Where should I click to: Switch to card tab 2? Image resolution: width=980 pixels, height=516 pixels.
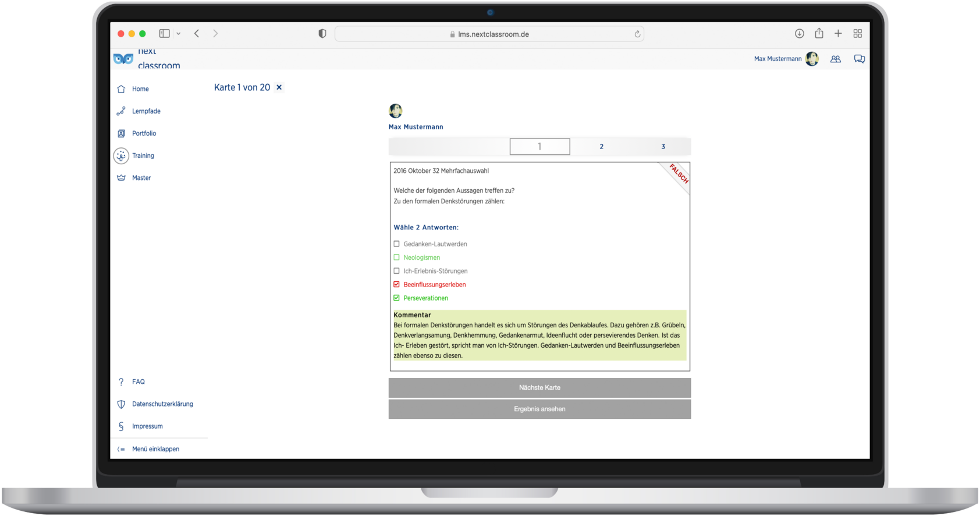point(601,147)
